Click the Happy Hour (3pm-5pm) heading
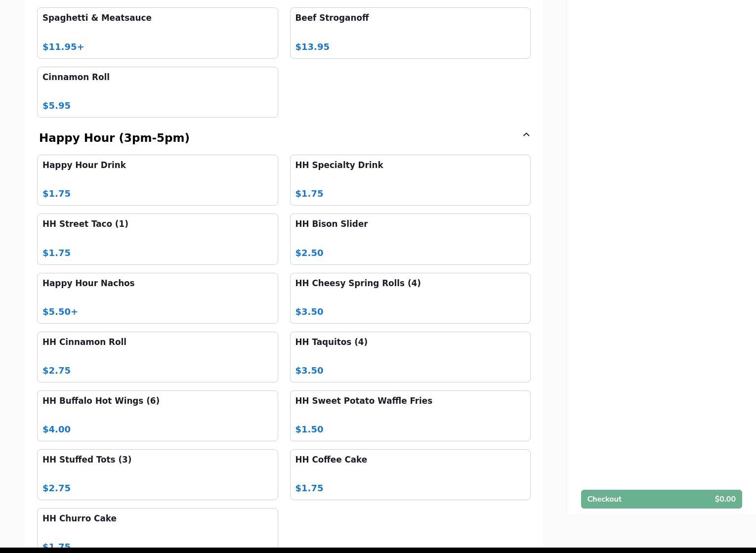 [x=114, y=138]
